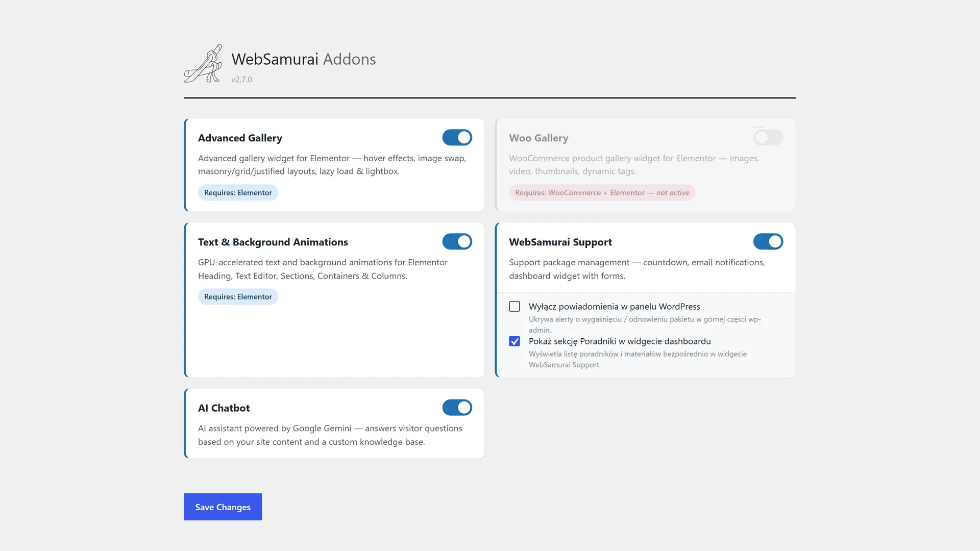Viewport: 980px width, 551px height.
Task: Click the 'Wyłącz powiadomienia w panelu WordPress' label
Action: pos(615,307)
